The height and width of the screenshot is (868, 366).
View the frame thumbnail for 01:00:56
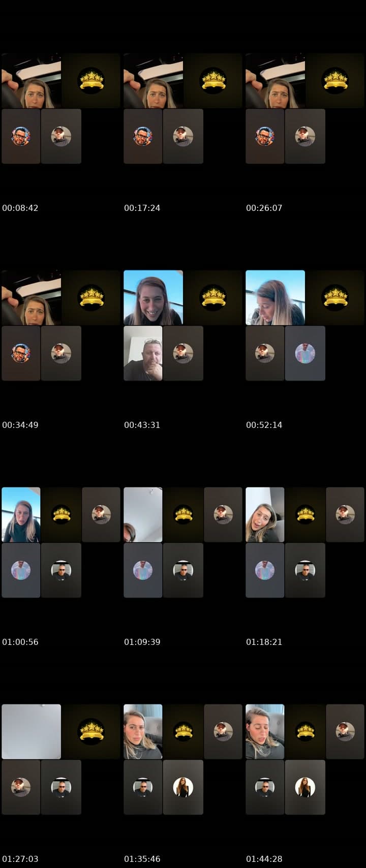pyautogui.click(x=61, y=542)
